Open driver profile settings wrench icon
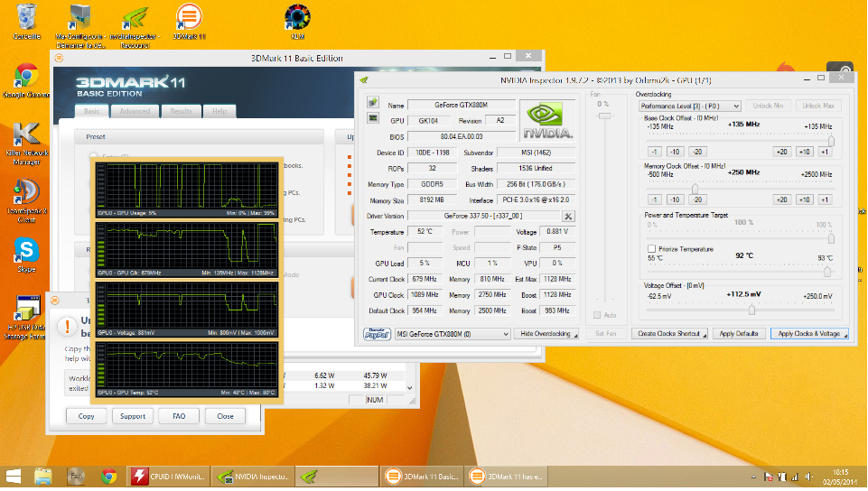The width and height of the screenshot is (868, 491). coord(568,217)
